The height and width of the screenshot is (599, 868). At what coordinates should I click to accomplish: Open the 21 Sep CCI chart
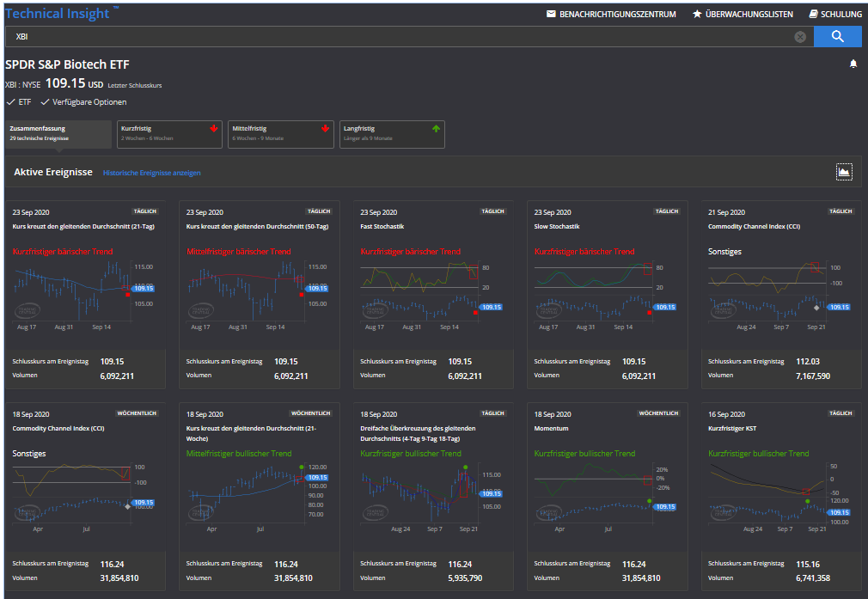click(780, 295)
